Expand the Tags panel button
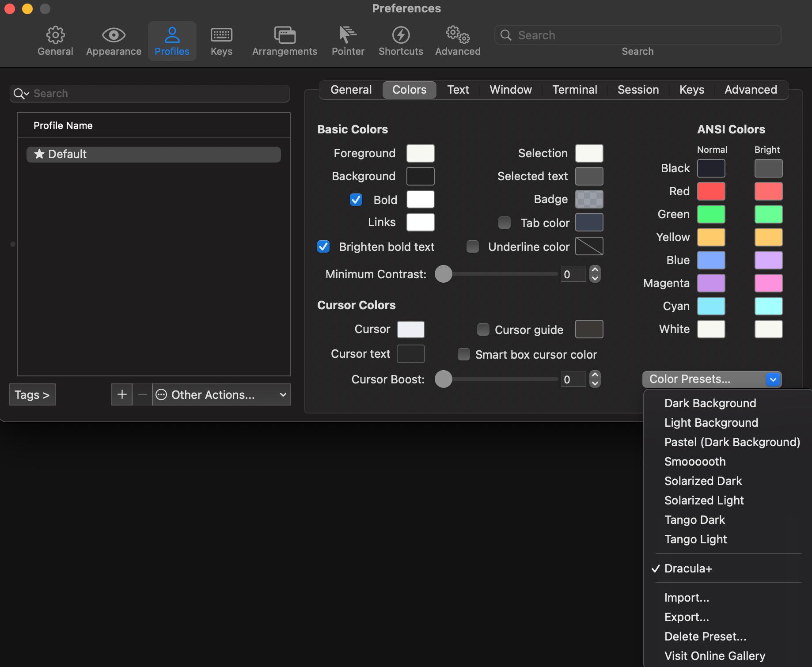 tap(32, 394)
